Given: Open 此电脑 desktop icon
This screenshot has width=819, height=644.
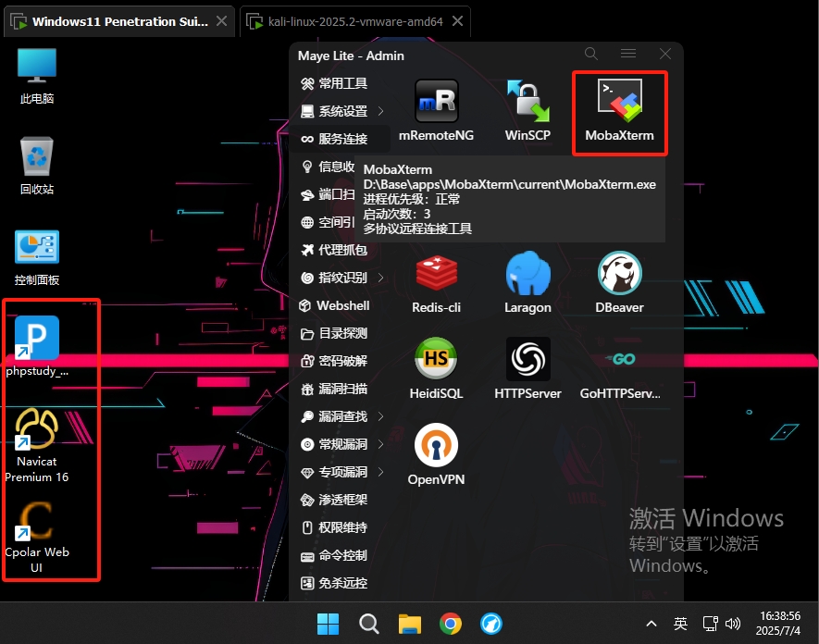Looking at the screenshot, I should pos(37,76).
